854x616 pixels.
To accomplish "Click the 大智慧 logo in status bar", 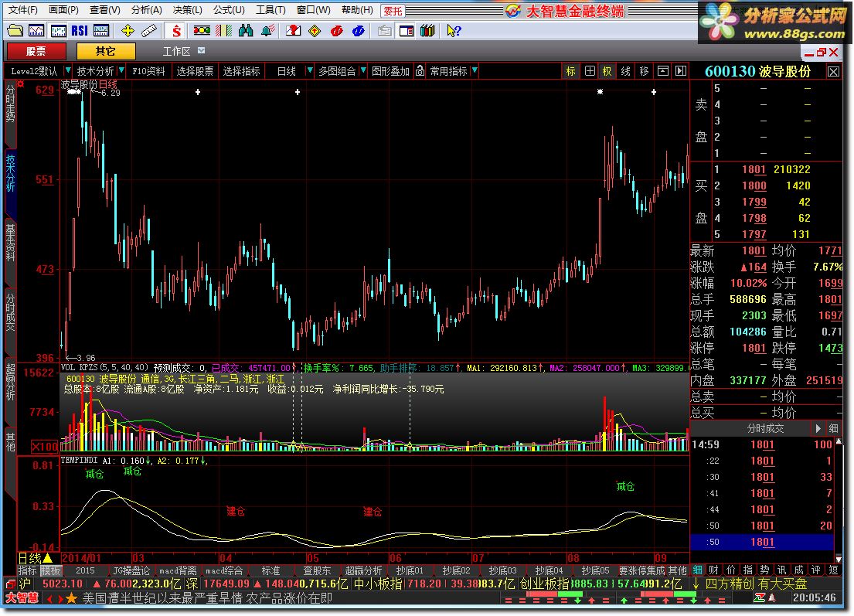I will (22, 598).
